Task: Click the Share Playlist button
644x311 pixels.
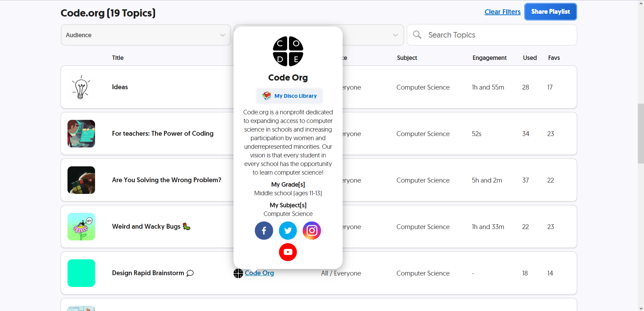Action: coord(550,12)
